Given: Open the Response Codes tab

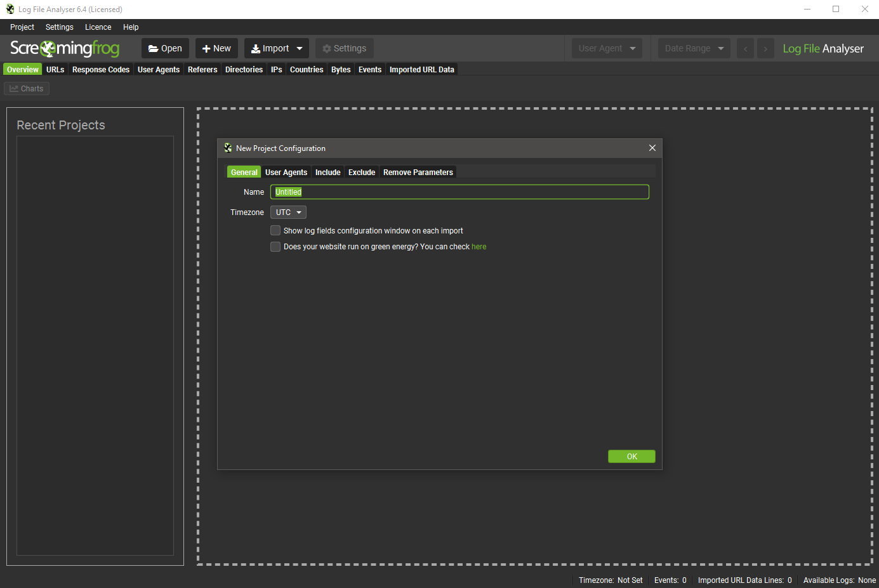Looking at the screenshot, I should [x=101, y=70].
